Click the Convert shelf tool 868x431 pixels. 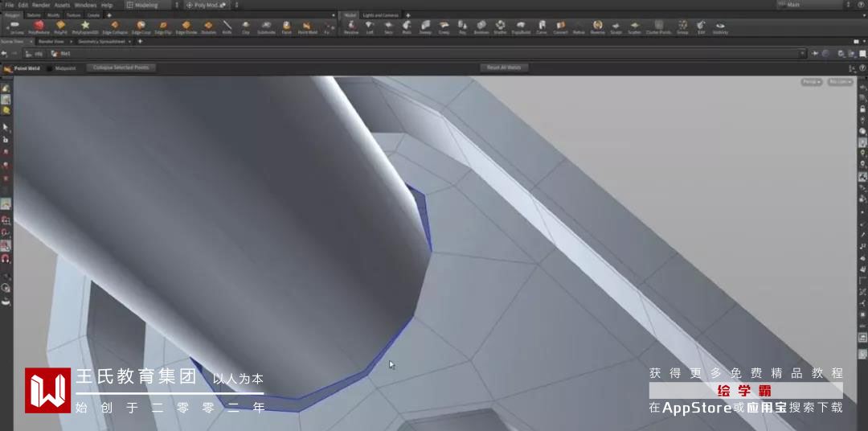[x=560, y=27]
